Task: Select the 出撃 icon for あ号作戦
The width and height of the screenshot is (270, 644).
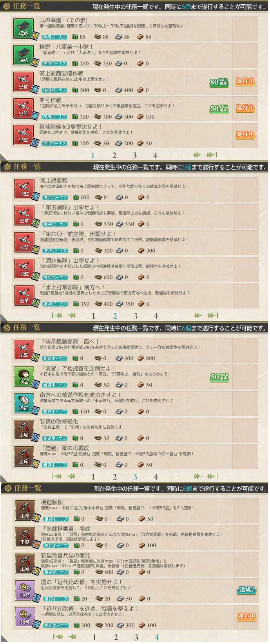Action: (24, 108)
